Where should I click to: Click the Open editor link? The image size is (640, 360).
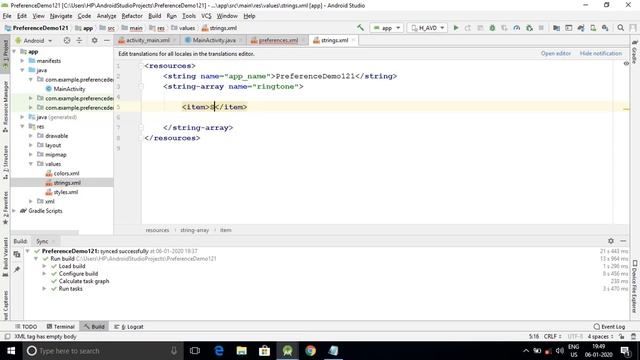pyautogui.click(x=556, y=53)
